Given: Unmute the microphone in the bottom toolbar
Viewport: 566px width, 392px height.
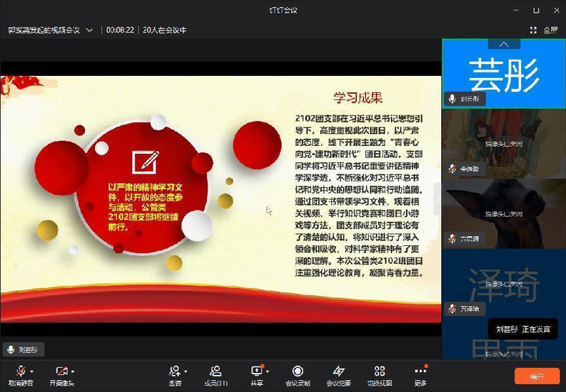Looking at the screenshot, I should pos(21,371).
